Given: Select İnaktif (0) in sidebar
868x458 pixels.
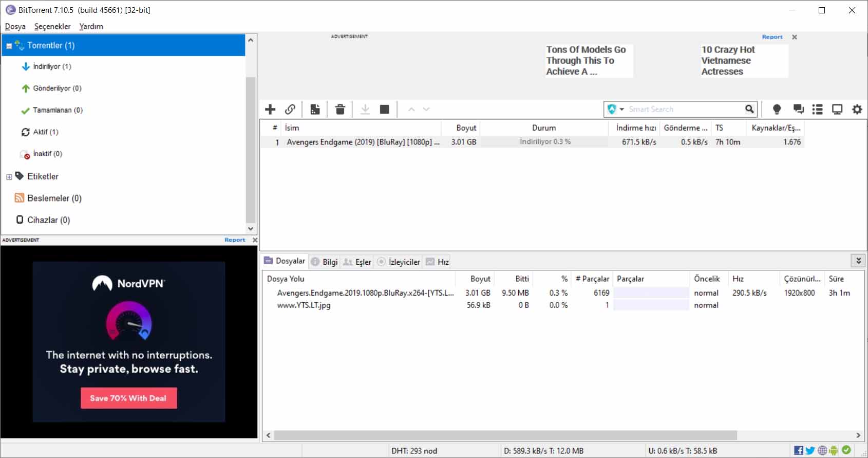Looking at the screenshot, I should click(x=47, y=154).
